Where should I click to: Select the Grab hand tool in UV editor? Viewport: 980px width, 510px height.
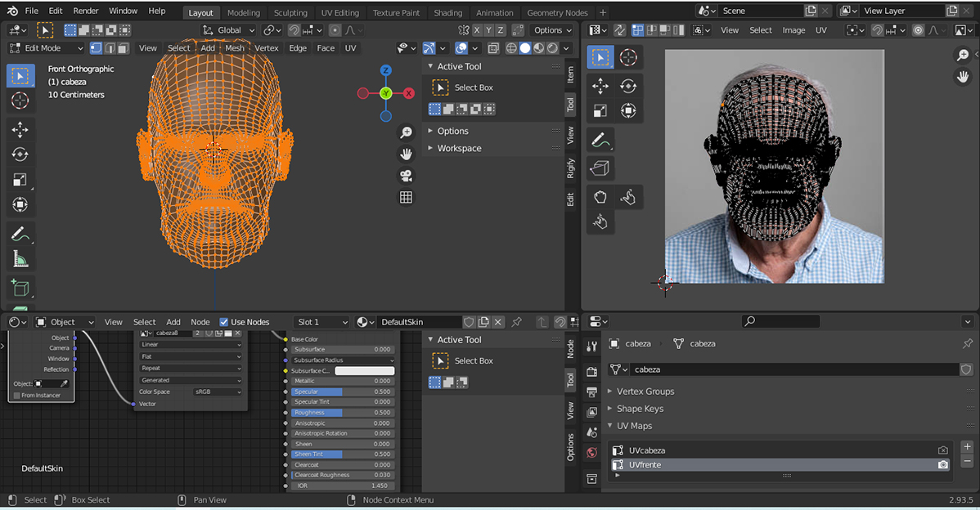pos(600,196)
